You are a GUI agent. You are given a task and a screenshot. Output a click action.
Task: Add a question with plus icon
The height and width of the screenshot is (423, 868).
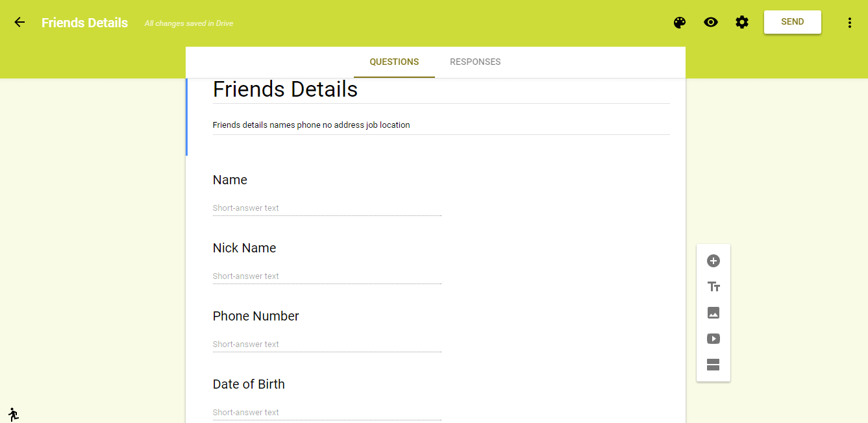tap(713, 261)
